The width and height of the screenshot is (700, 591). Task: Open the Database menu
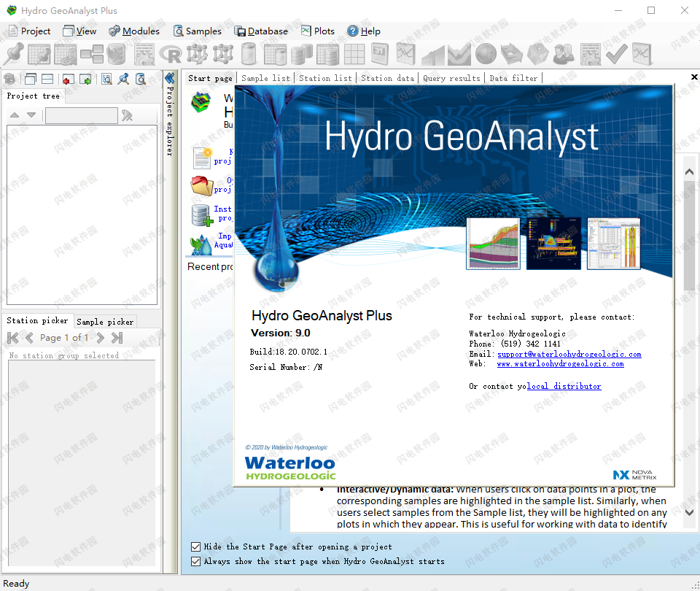pyautogui.click(x=261, y=31)
